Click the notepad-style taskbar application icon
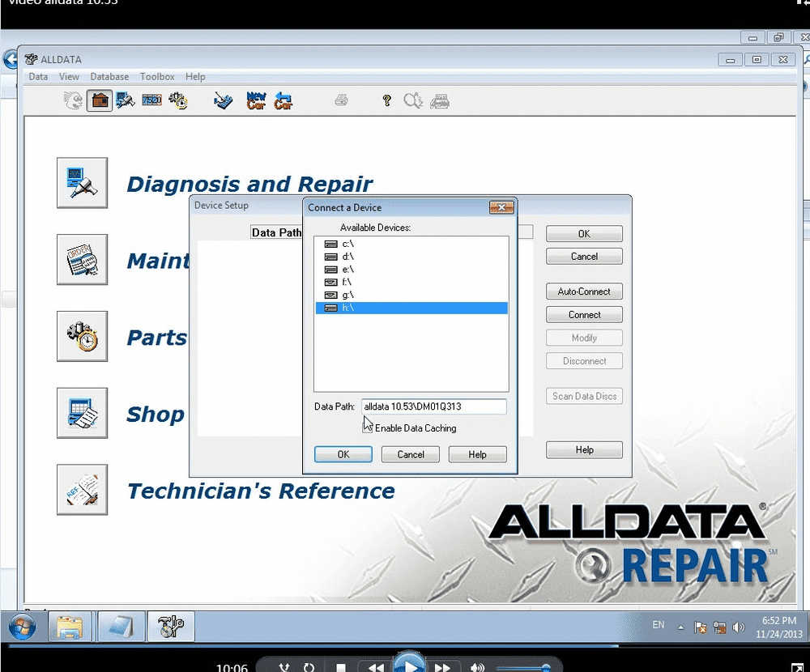The height and width of the screenshot is (672, 810). (x=121, y=627)
